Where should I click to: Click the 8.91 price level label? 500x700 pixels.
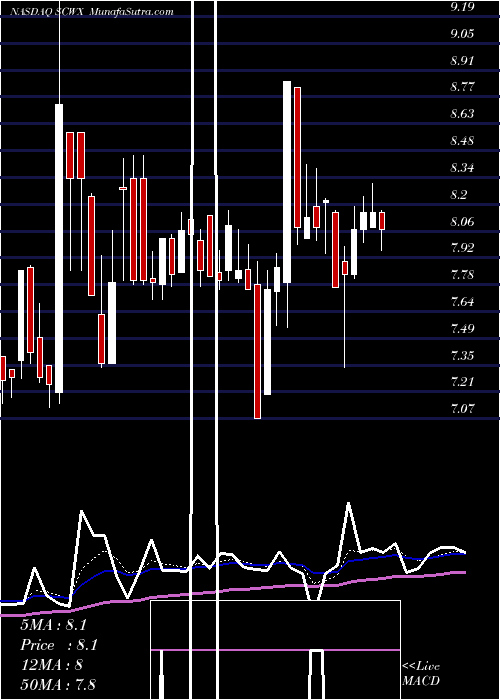(462, 61)
